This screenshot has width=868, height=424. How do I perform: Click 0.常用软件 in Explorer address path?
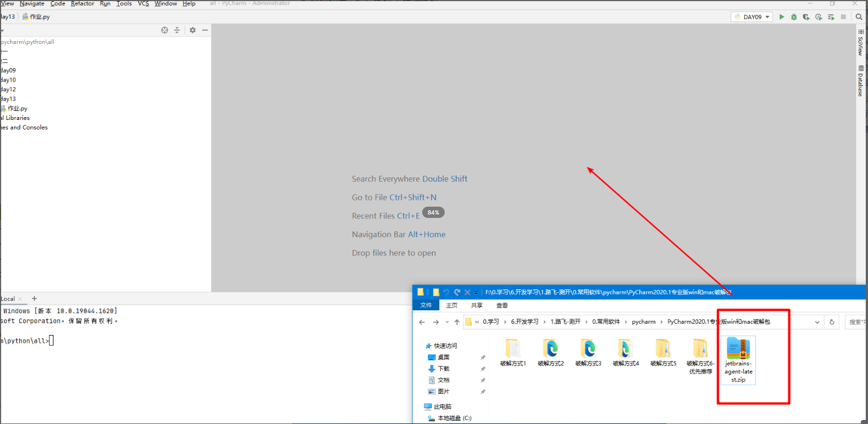(x=606, y=322)
